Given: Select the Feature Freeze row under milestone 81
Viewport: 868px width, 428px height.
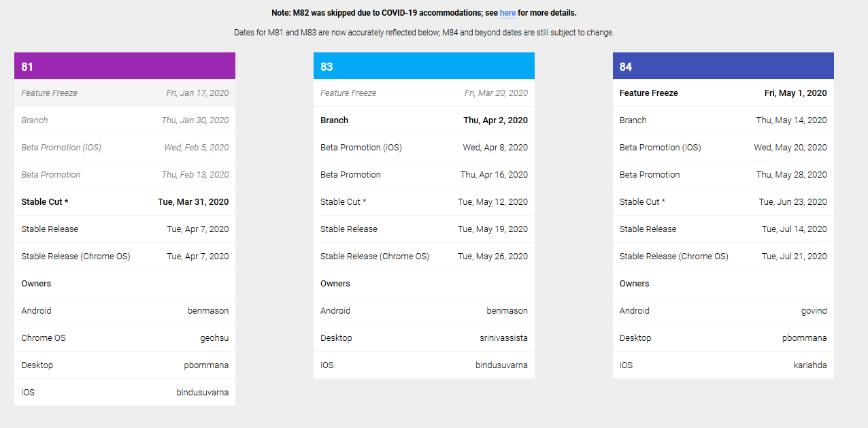Looking at the screenshot, I should [124, 93].
